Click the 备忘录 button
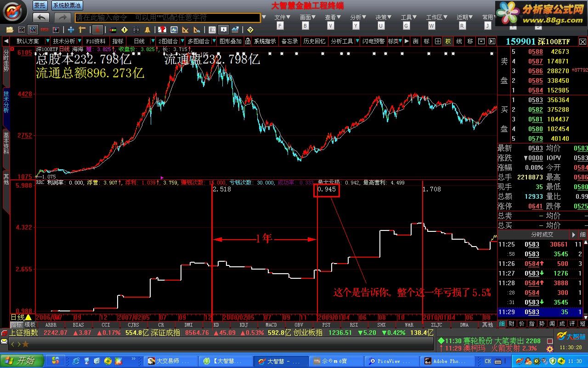The width and height of the screenshot is (588, 368). (289, 41)
